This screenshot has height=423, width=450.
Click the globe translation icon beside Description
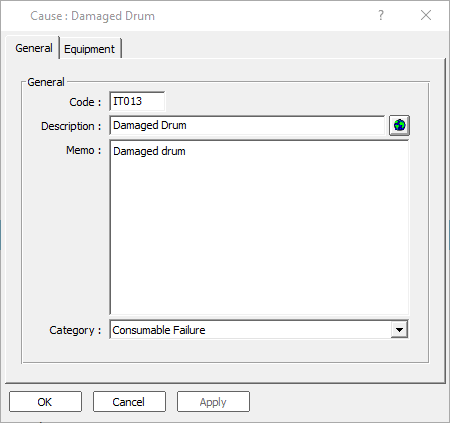(x=399, y=125)
